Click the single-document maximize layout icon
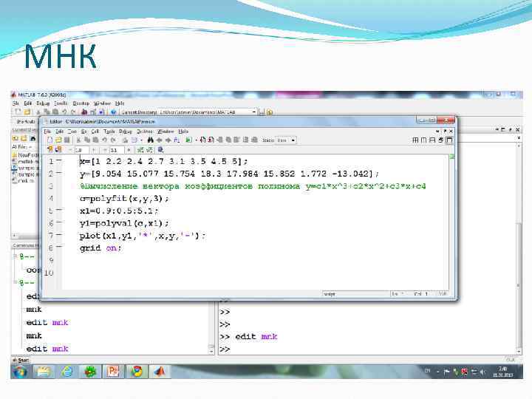The width and height of the screenshot is (532, 399). [x=449, y=140]
